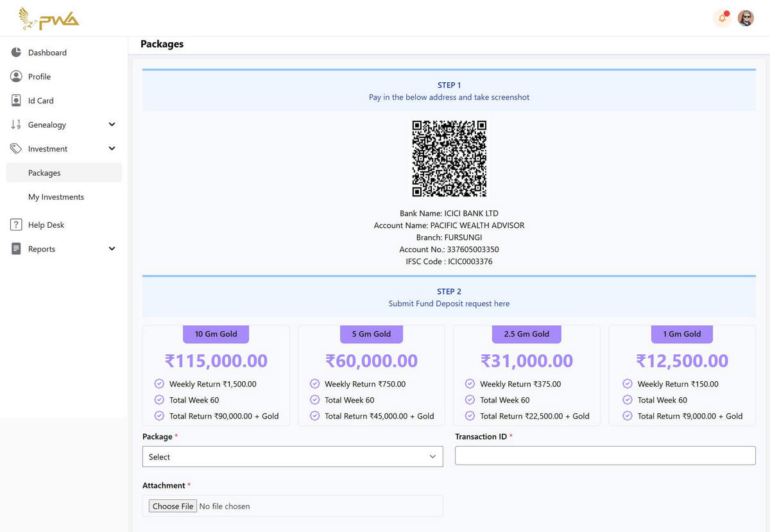
Task: Click the PWA eagle logo
Action: pyautogui.click(x=49, y=19)
